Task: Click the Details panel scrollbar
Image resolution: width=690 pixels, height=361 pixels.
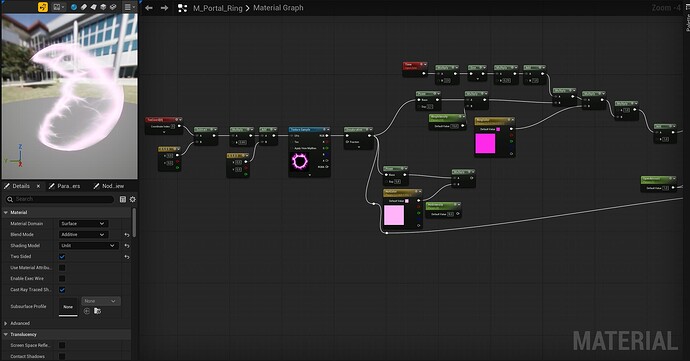Action: pos(134,222)
